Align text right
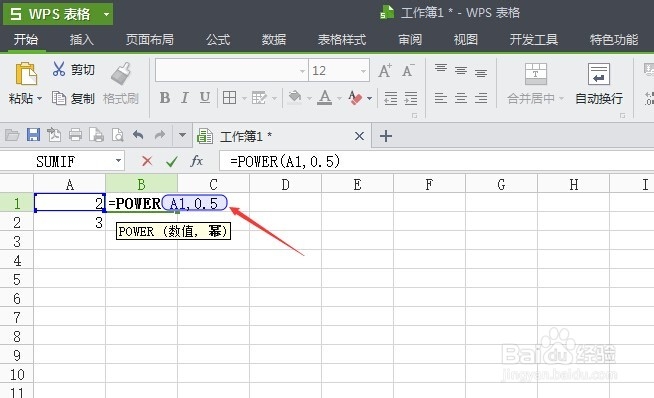Image resolution: width=654 pixels, height=398 pixels. click(x=481, y=98)
